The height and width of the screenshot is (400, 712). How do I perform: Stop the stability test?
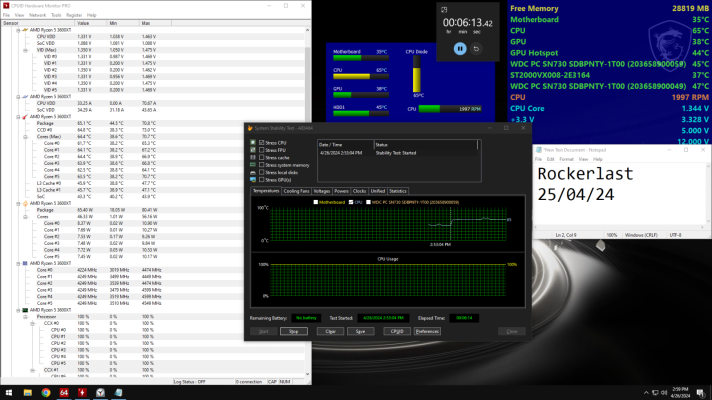[x=293, y=331]
